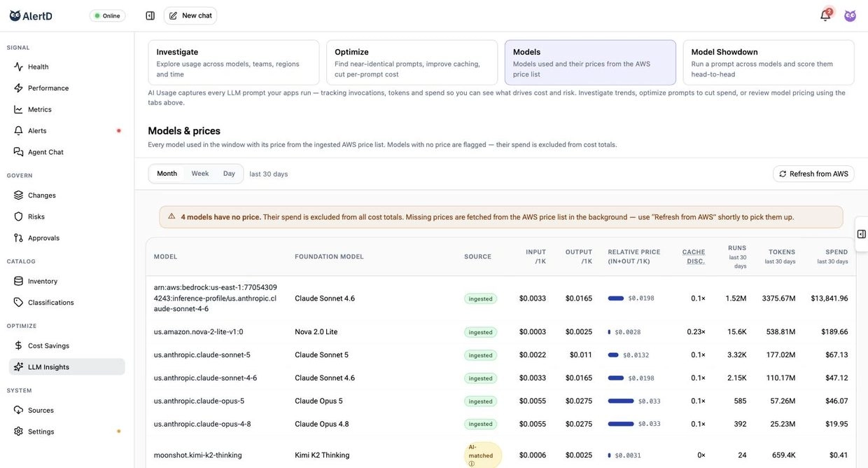Screen dimensions: 868x468
Task: Click model name moonshot.kimi-k2-thinking
Action: [x=198, y=455]
